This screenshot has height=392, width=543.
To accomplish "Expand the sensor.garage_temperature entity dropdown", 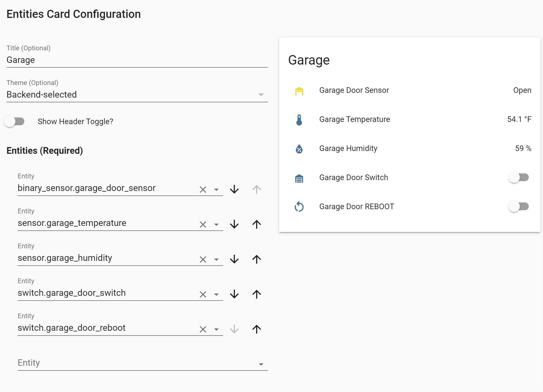I will tap(216, 225).
